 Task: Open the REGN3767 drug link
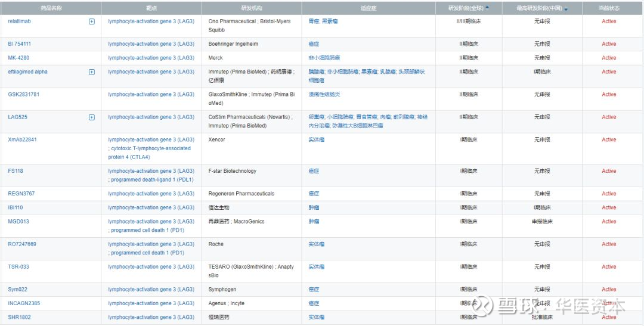coord(21,193)
